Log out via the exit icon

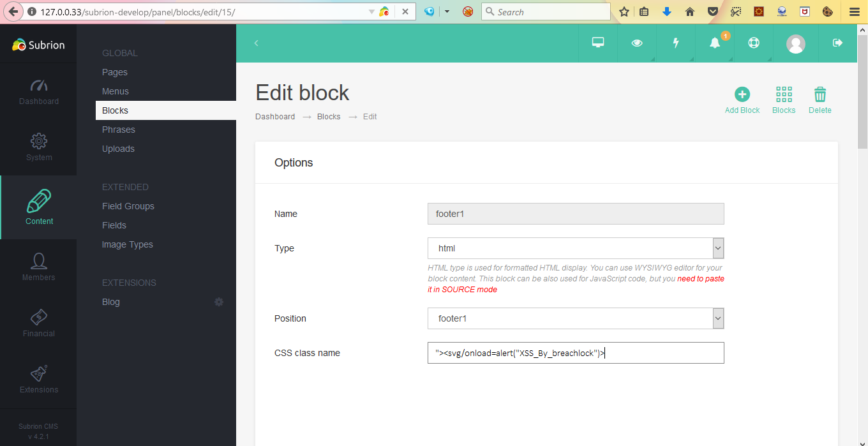point(837,43)
